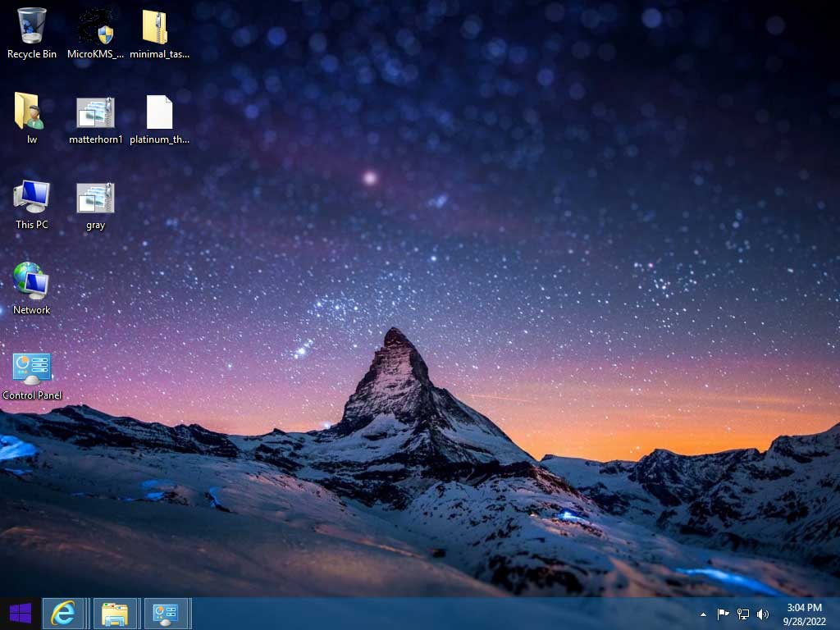
Task: Open network settings from the system tray
Action: [742, 614]
